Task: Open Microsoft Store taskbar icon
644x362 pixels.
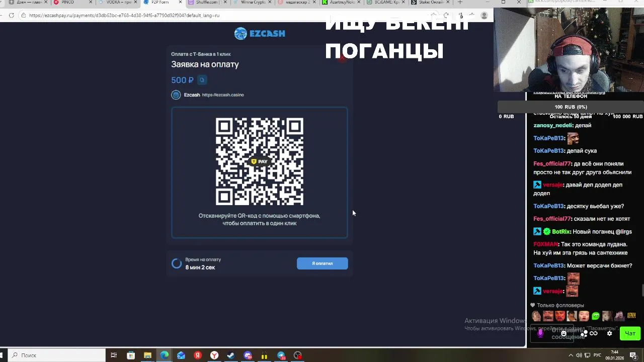Action: click(x=131, y=355)
